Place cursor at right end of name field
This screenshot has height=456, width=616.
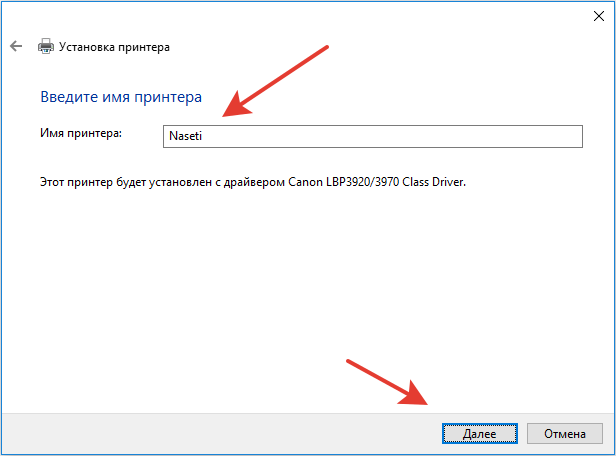pyautogui.click(x=570, y=137)
